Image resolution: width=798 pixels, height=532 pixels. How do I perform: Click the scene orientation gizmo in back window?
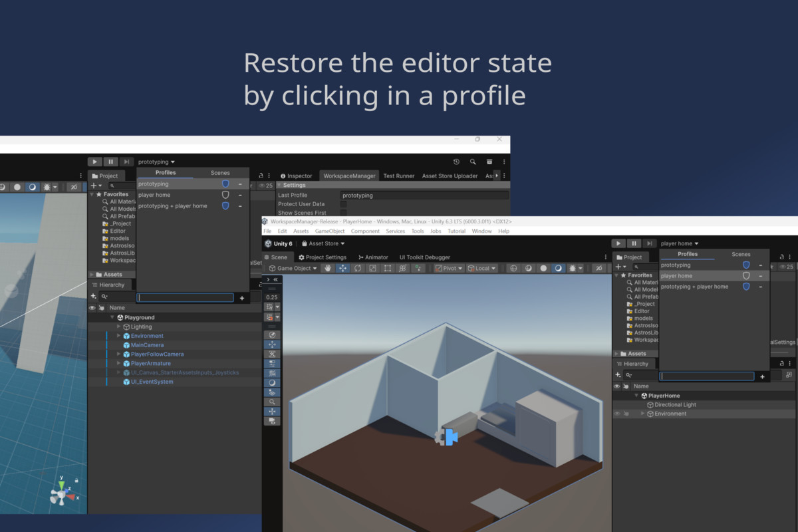63,491
